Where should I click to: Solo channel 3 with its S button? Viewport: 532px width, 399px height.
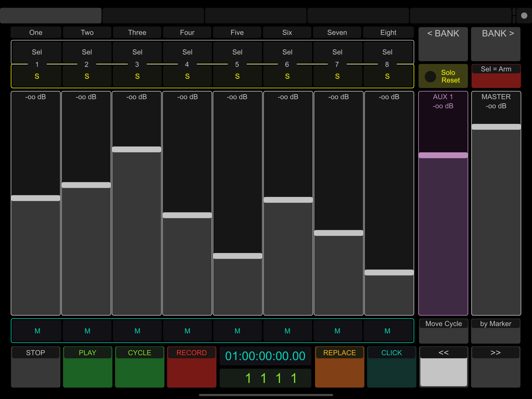[x=137, y=76]
